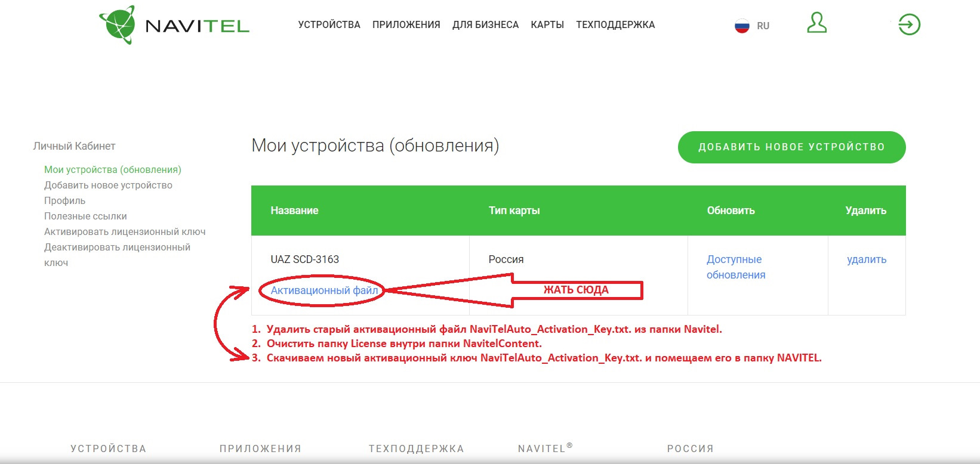Viewport: 980px width, 464px height.
Task: Click Личный Кабинет sidebar heading
Action: point(74,146)
